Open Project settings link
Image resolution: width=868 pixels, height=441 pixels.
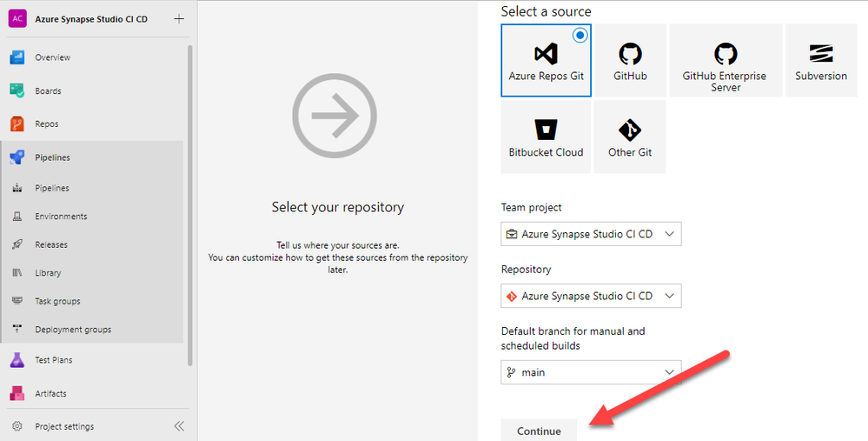(64, 426)
